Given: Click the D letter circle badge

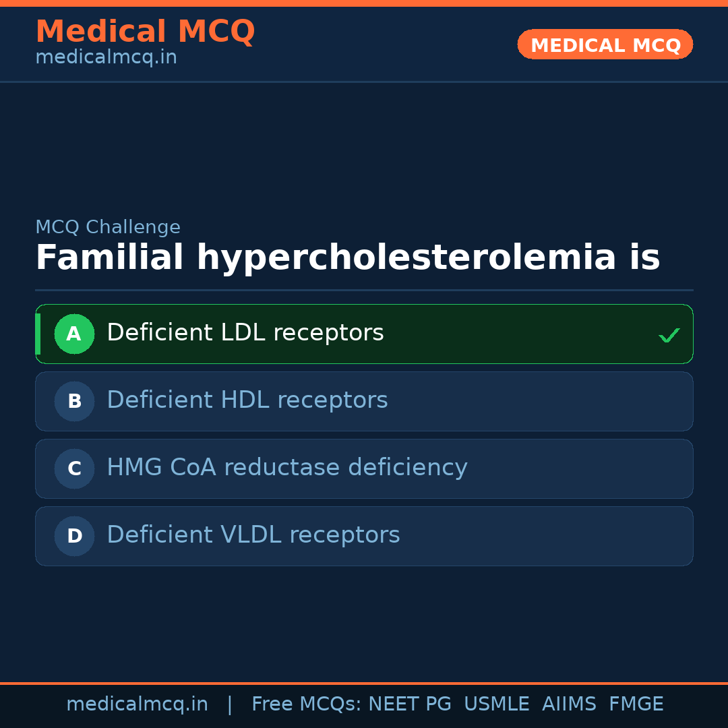Looking at the screenshot, I should (74, 536).
